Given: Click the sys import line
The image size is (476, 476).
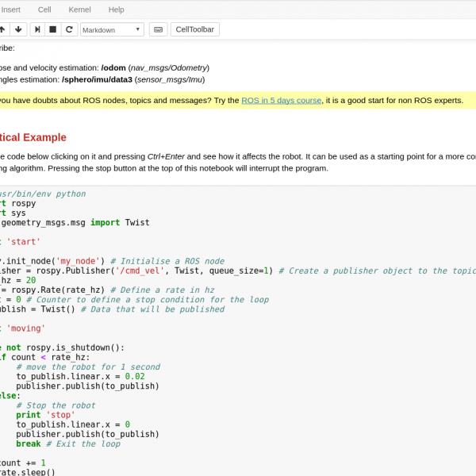Looking at the screenshot, I should tap(13, 213).
